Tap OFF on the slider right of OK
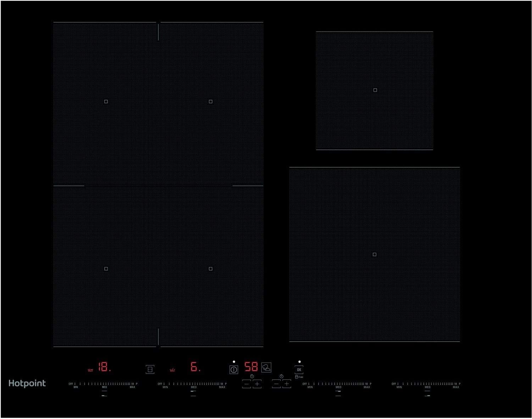The width and height of the screenshot is (532, 419). tap(304, 384)
